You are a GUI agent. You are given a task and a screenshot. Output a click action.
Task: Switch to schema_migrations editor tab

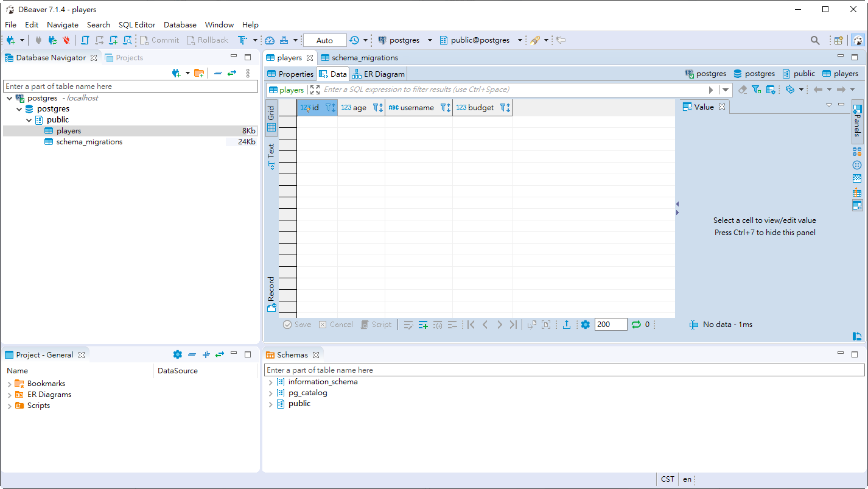pos(359,58)
